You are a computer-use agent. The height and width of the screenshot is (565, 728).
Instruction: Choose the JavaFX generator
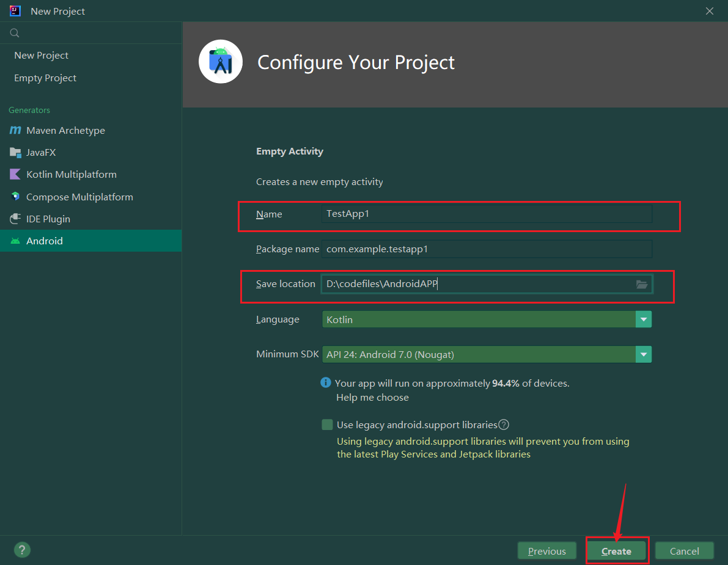[90, 152]
